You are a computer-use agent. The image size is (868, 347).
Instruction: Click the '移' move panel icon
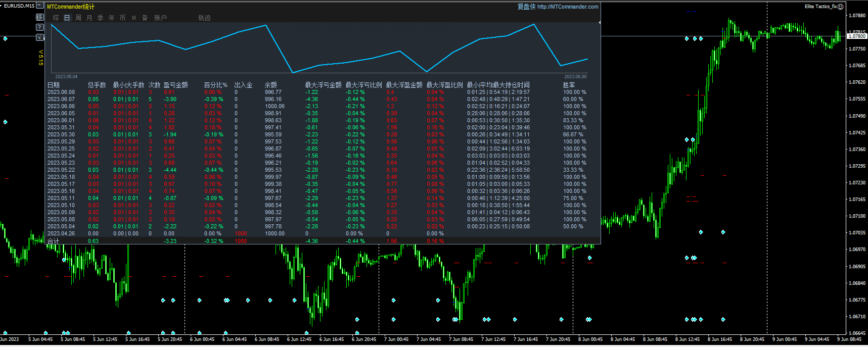40,17
